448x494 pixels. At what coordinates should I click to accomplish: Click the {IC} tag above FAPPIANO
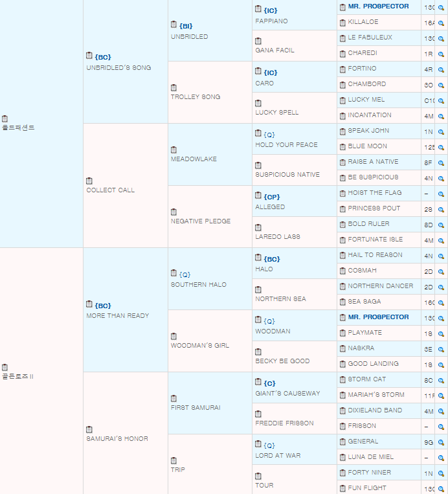(x=271, y=10)
